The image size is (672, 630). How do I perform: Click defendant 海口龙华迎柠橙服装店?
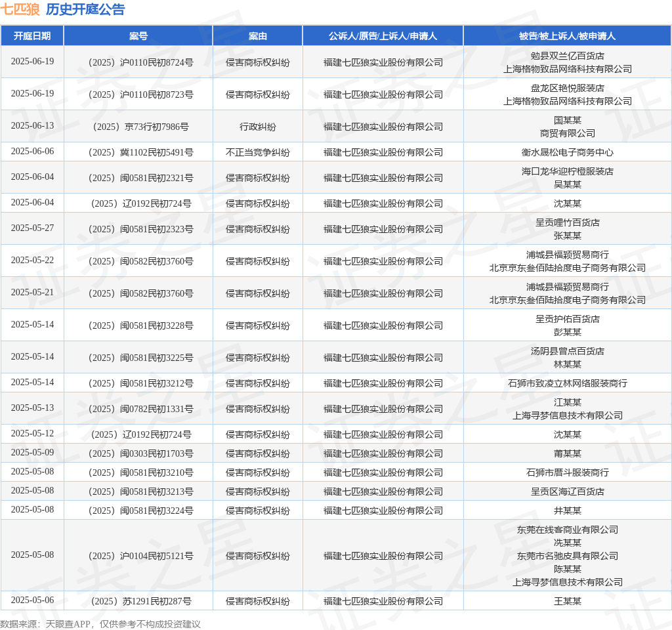568,171
